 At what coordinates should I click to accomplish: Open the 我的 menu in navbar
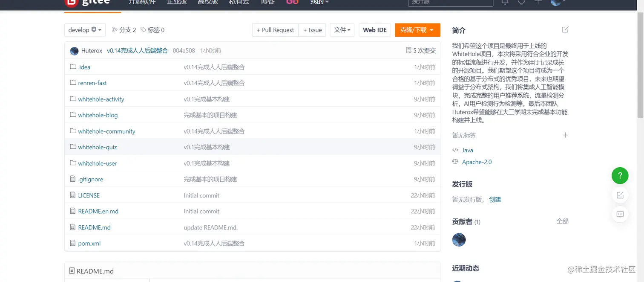(319, 2)
